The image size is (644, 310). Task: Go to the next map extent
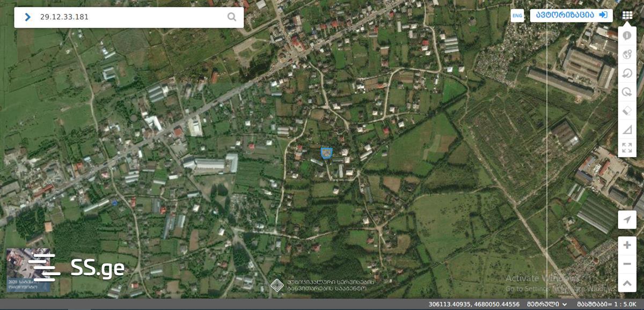(627, 92)
